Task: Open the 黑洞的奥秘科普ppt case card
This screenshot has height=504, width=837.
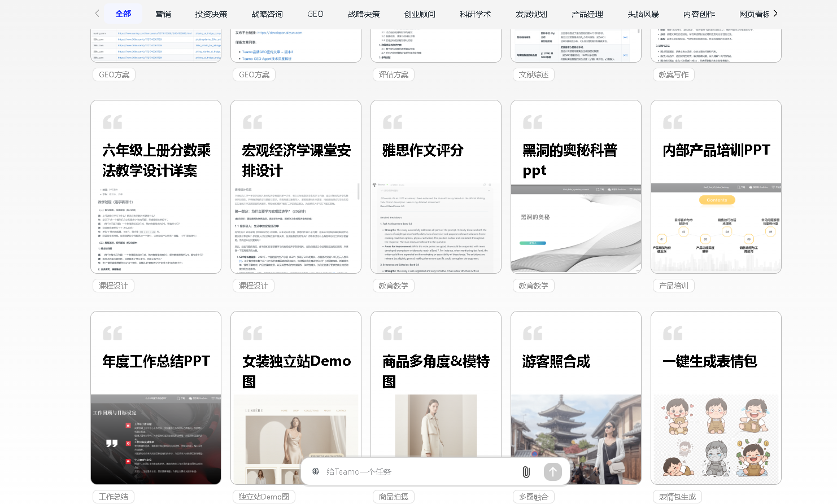Action: [576, 186]
